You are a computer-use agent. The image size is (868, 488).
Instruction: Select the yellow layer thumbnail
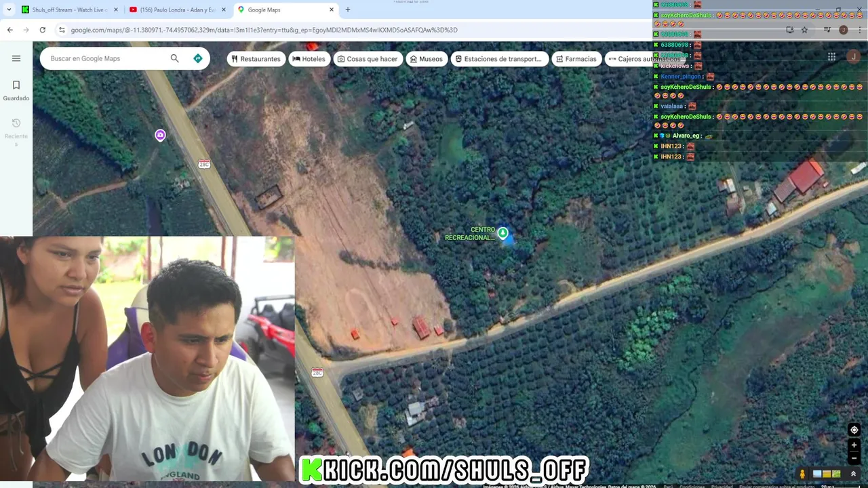coord(827,474)
